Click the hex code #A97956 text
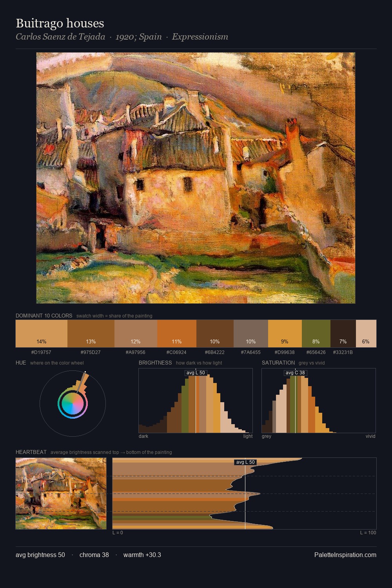 pyautogui.click(x=135, y=352)
